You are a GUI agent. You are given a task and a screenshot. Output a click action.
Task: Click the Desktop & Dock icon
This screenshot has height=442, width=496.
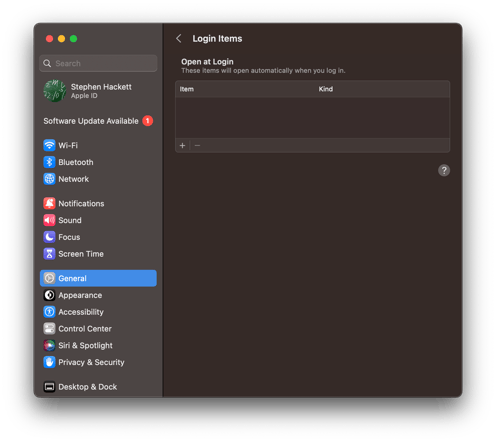tap(49, 387)
